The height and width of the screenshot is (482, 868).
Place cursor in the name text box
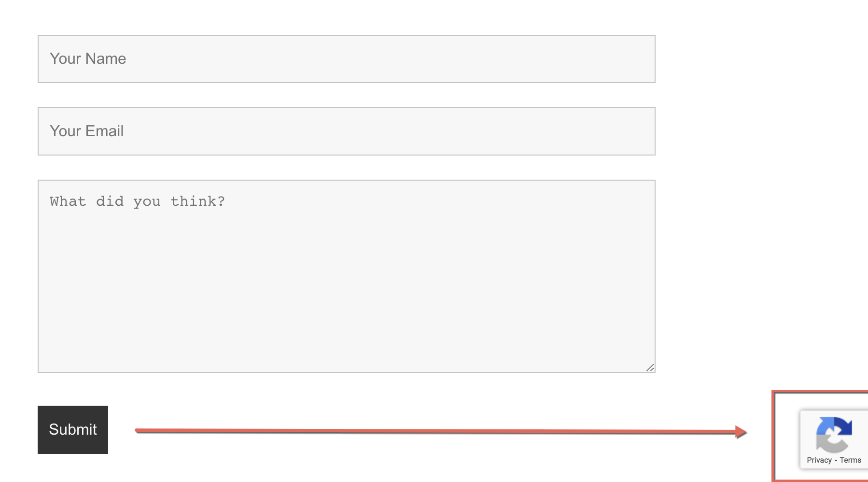pos(346,59)
